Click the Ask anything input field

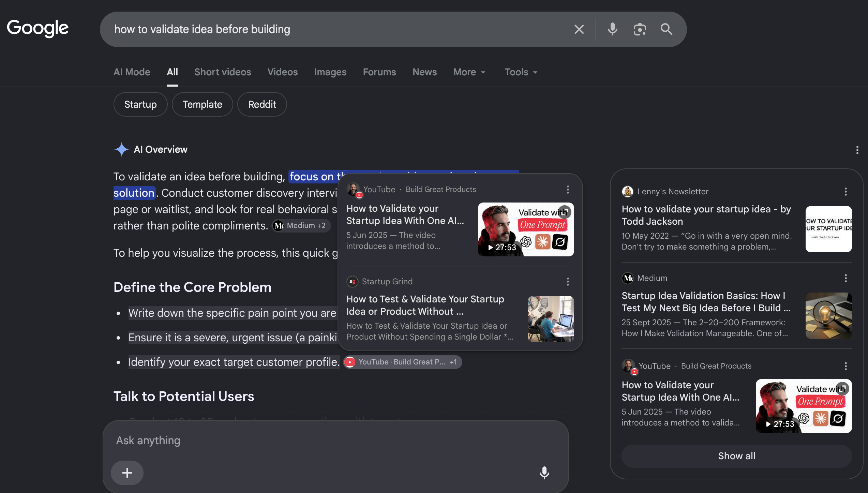(x=335, y=440)
